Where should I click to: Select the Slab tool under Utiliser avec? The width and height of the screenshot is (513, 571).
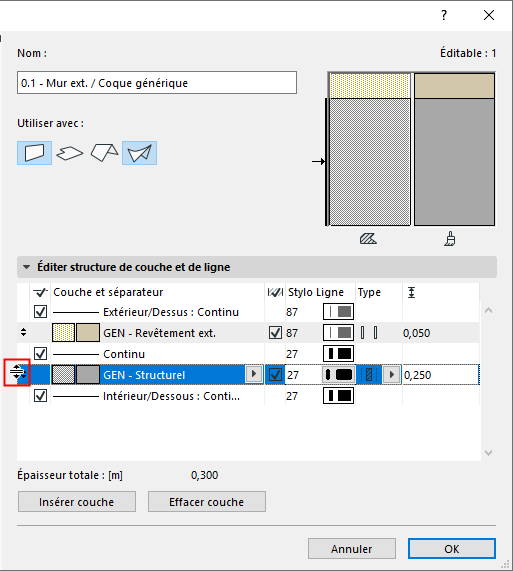click(x=70, y=153)
